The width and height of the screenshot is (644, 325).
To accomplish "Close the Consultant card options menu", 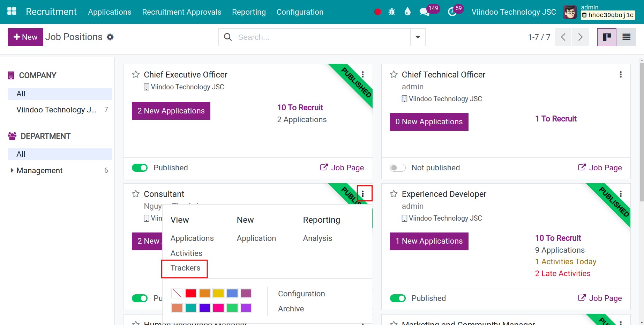I will [x=363, y=194].
